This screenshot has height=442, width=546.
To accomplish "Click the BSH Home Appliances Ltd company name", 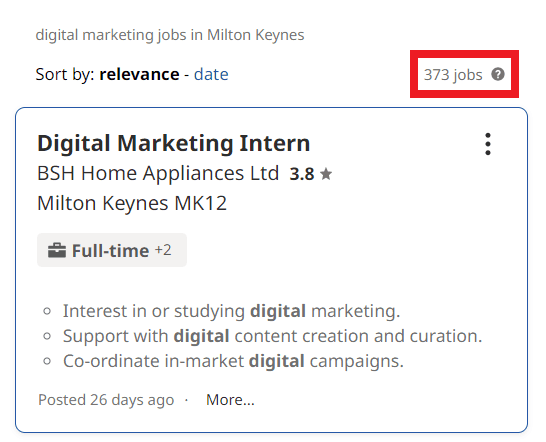I will (158, 173).
